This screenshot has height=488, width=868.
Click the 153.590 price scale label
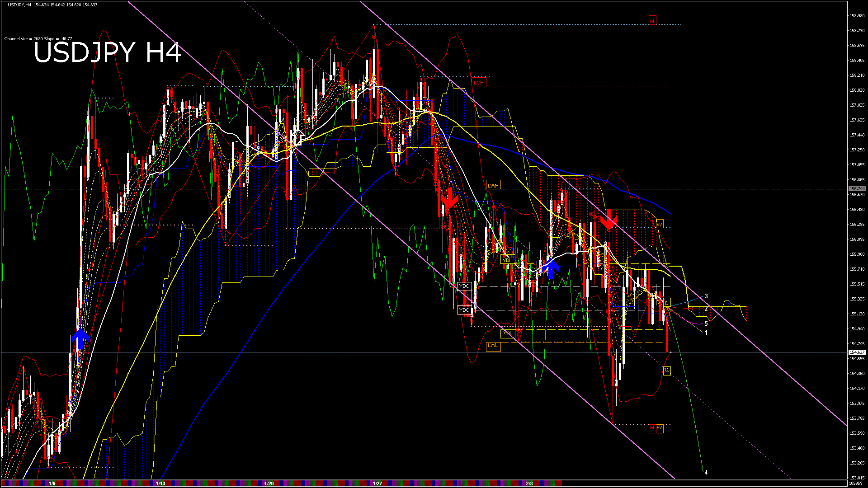point(857,433)
